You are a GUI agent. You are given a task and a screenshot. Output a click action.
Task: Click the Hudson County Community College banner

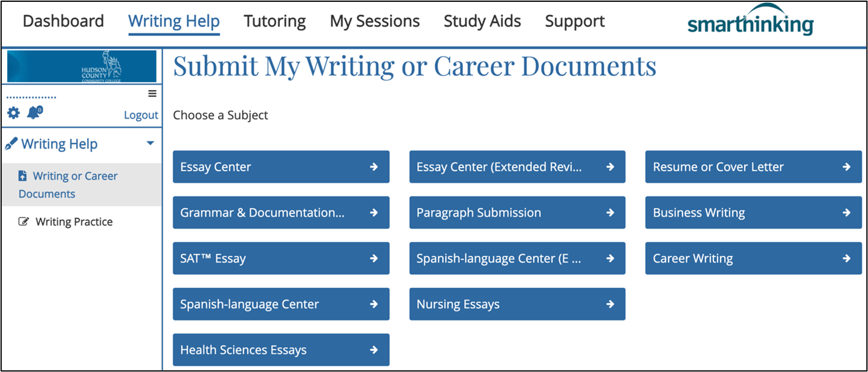coord(82,66)
